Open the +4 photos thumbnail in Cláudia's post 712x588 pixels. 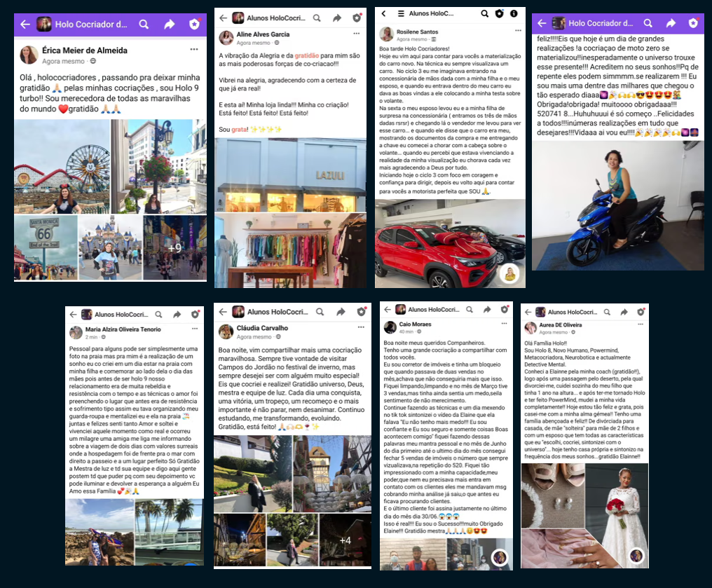pos(345,540)
